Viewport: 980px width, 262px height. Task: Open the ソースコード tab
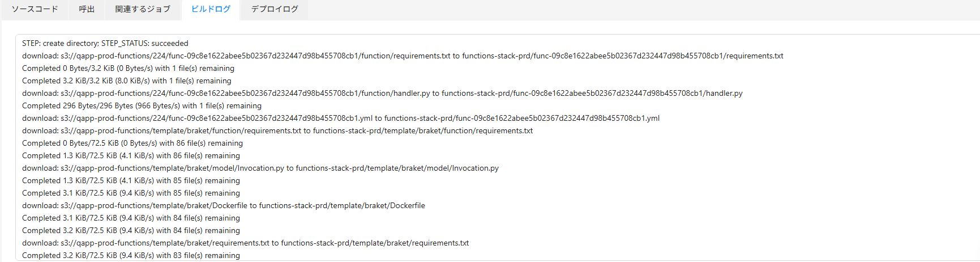pos(35,10)
